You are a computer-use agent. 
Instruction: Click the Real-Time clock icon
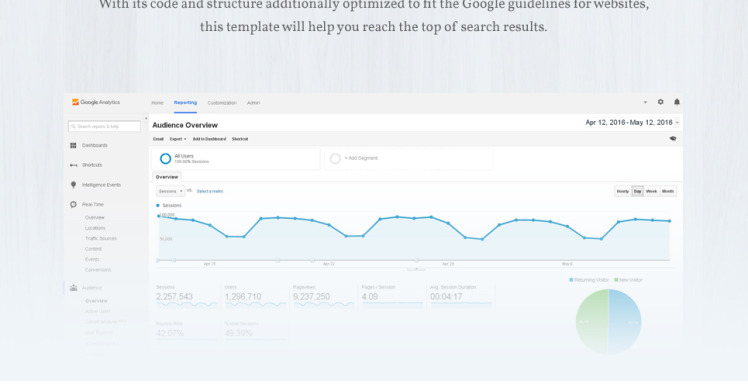[x=73, y=204]
